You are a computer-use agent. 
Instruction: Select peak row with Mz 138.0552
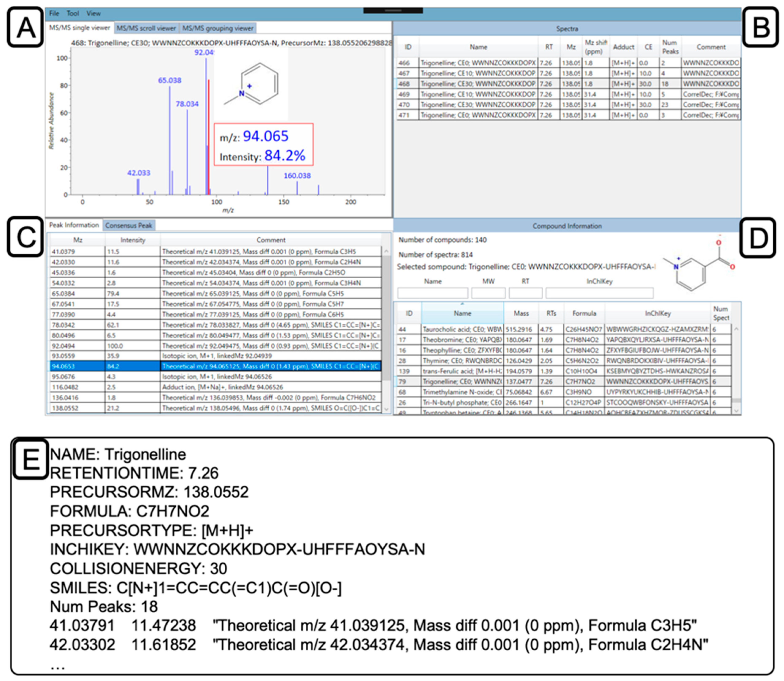216,408
